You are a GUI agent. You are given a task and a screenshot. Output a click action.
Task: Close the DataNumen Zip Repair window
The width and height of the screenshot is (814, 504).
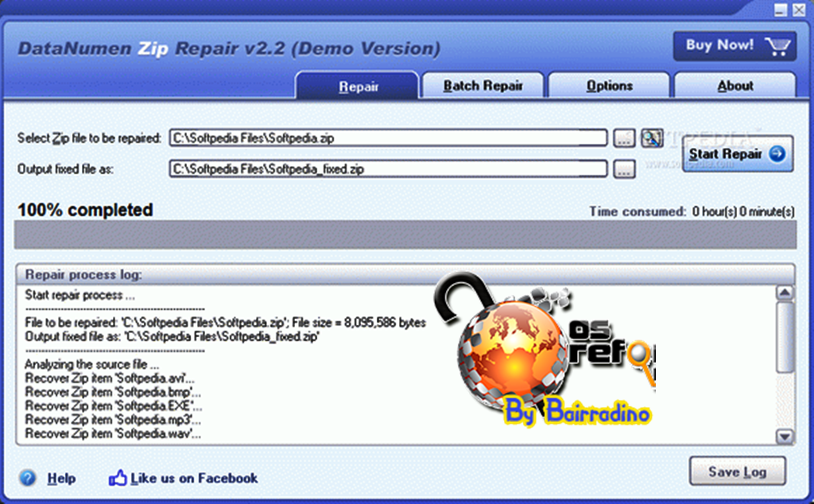pyautogui.click(x=799, y=10)
